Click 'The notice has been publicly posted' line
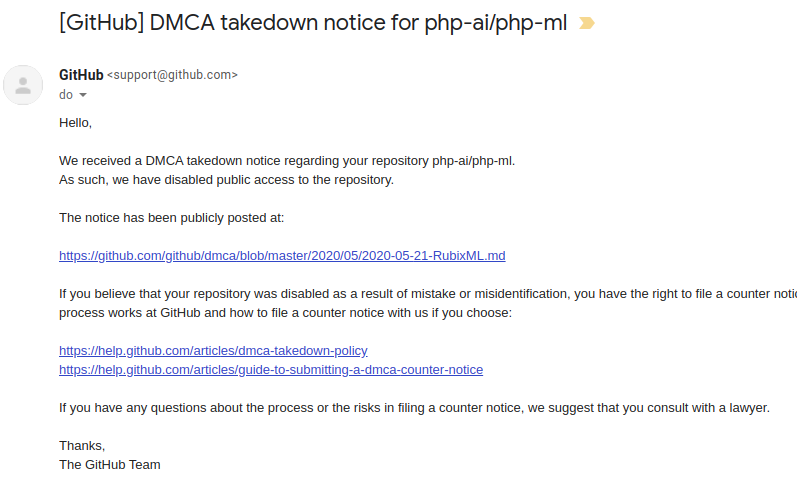Viewport: 797px width, 500px height. pos(171,218)
